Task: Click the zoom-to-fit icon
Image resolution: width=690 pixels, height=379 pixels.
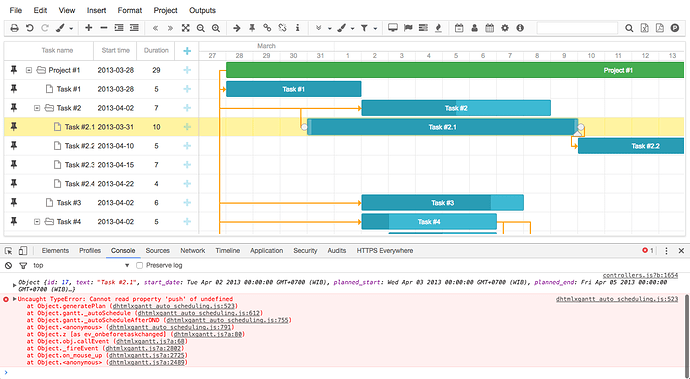Action: tap(186, 28)
